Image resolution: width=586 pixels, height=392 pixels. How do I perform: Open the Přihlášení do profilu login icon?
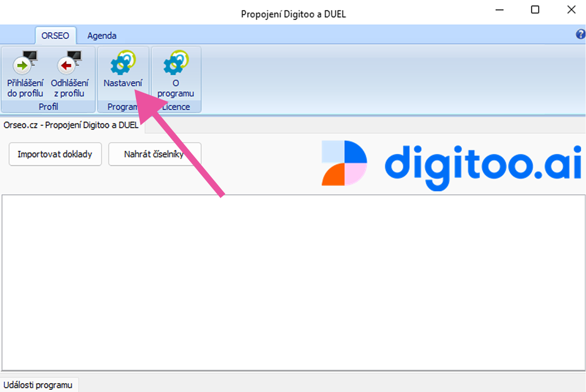[x=25, y=62]
